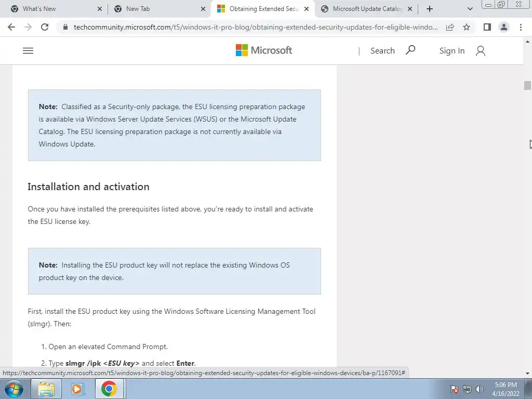
Task: Click the first 'Note:' label
Action: (48, 107)
